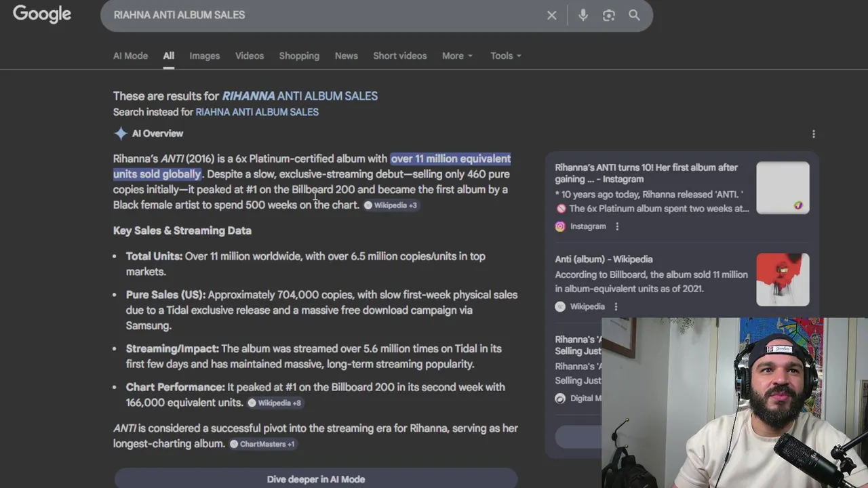Go to Google homepage via logo
Image resolution: width=868 pixels, height=488 pixels.
point(42,14)
